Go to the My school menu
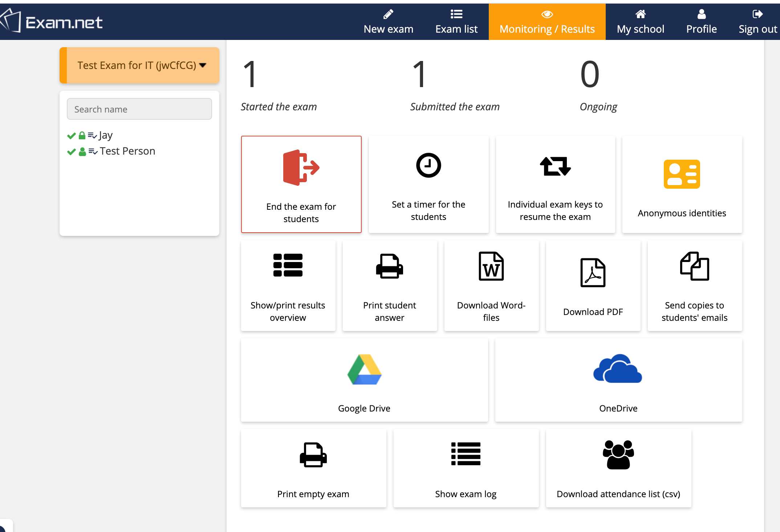 [641, 22]
